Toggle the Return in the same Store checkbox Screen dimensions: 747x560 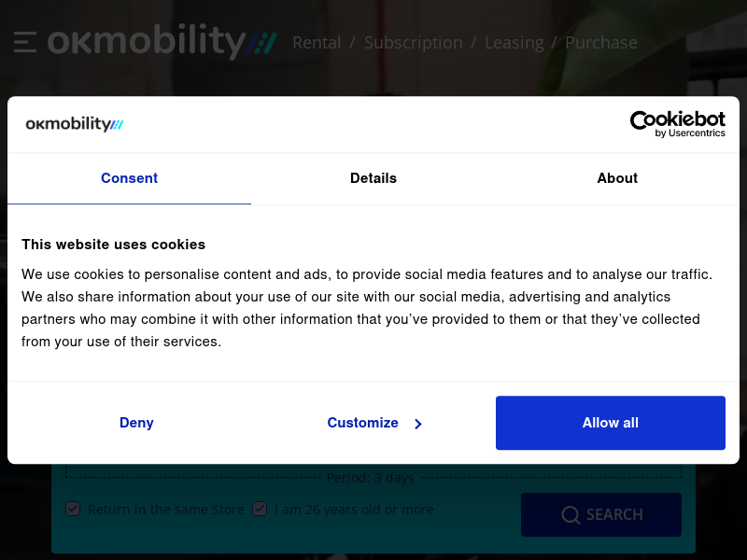[73, 509]
